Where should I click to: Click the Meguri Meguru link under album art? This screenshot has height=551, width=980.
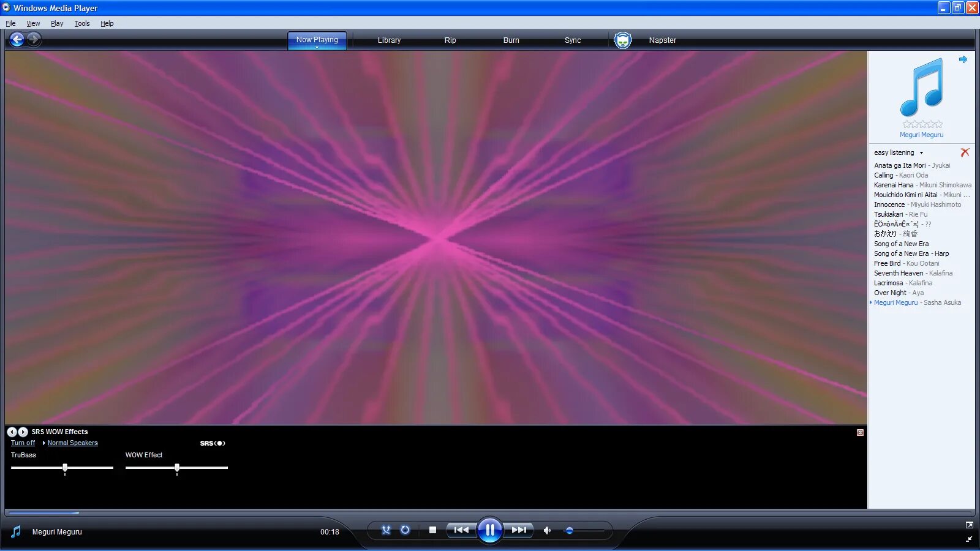[921, 135]
